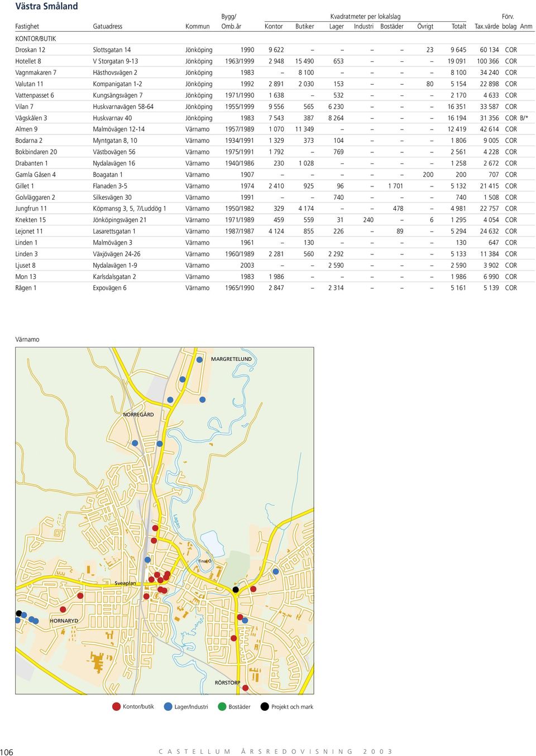Viewport: 536px width, 756px height.
Task: Select property name 'Bokbindaren 20'
Action: pos(36,152)
